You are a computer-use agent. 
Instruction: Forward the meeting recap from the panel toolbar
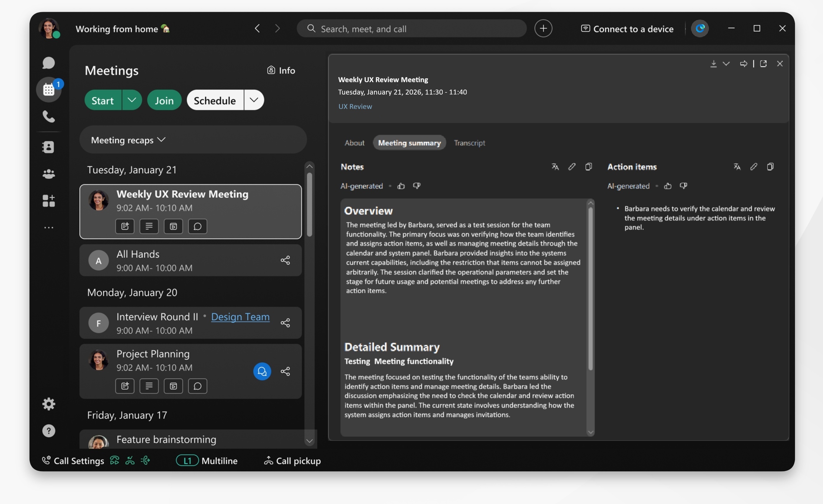coord(744,63)
